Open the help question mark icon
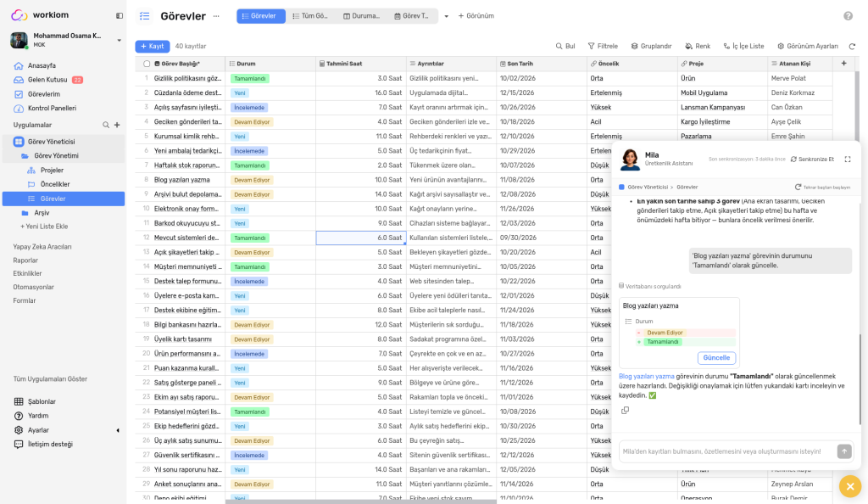 (x=848, y=16)
